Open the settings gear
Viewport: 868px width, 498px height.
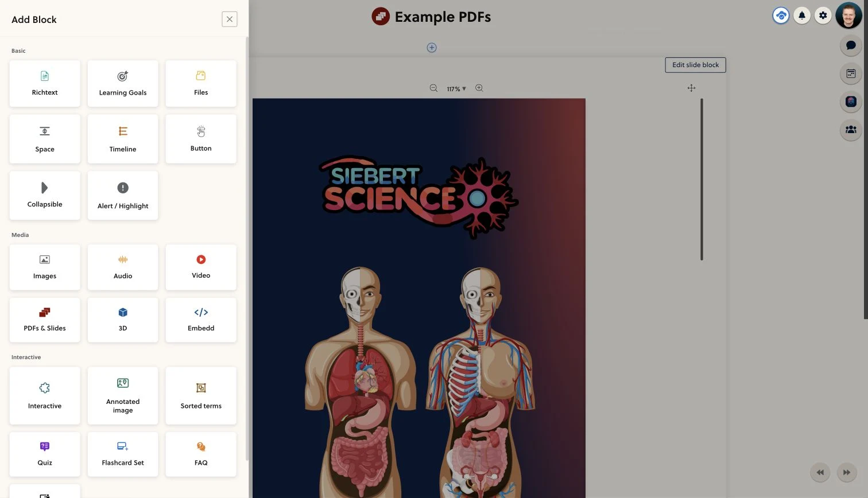[x=823, y=15]
